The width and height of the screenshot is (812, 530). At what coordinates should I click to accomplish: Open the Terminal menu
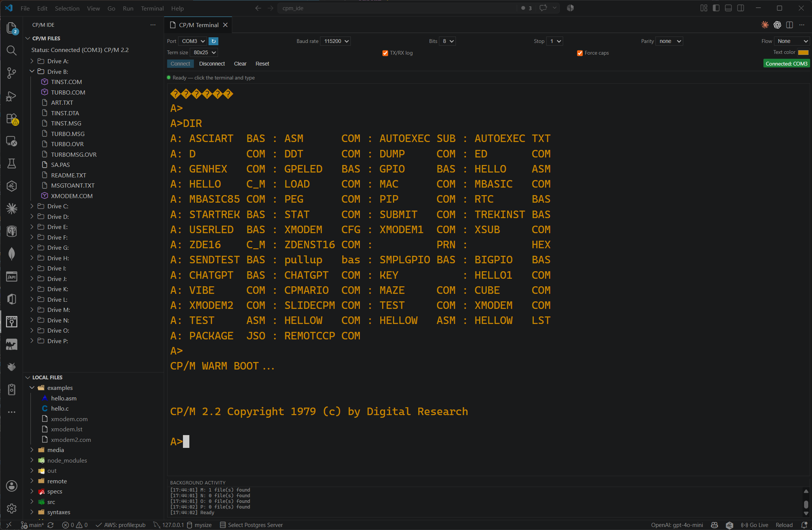(x=152, y=8)
